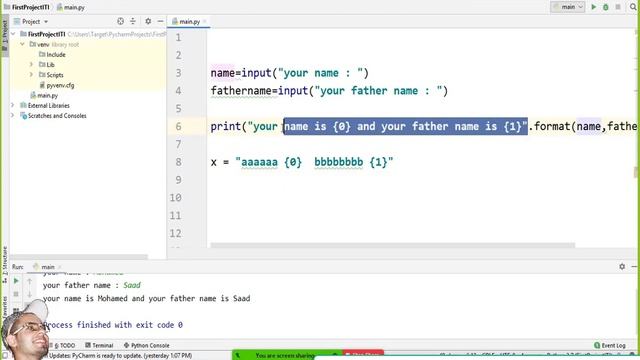Expand Scratches and Consoles node
The width and height of the screenshot is (640, 360).
click(13, 116)
